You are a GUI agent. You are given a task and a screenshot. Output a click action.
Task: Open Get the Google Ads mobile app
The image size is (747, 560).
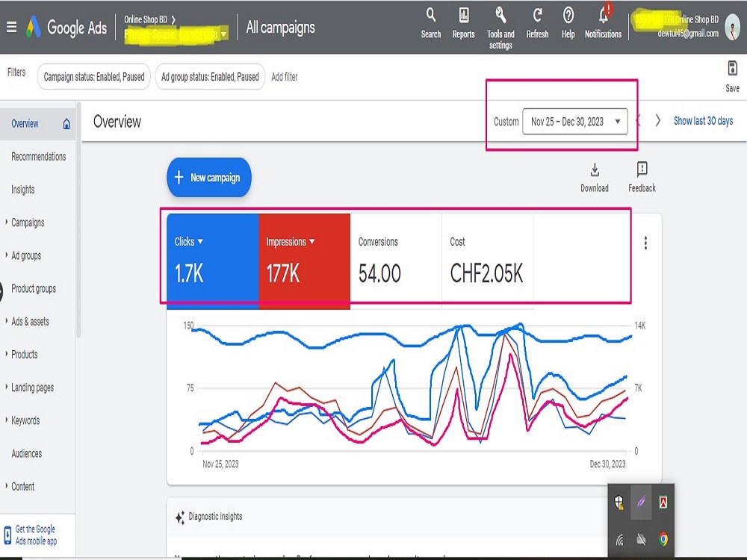36,535
